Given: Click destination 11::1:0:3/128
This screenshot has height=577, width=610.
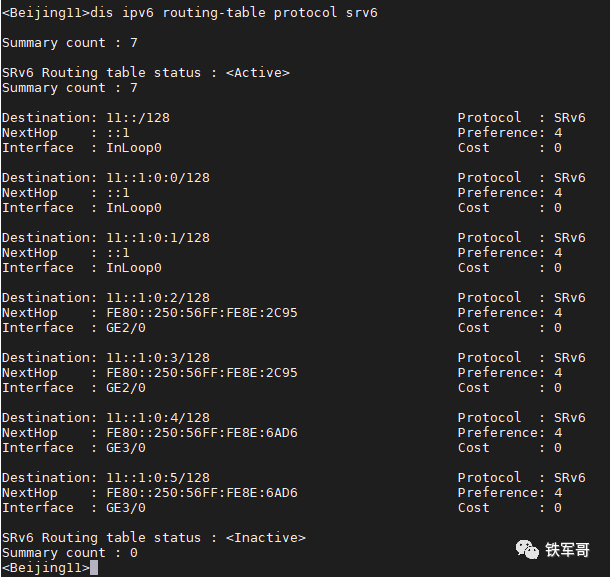Looking at the screenshot, I should point(158,358).
